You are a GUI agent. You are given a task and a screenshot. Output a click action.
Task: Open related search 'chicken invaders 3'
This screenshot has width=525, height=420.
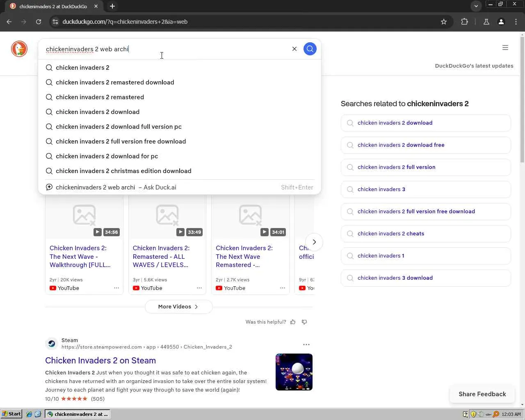point(426,189)
